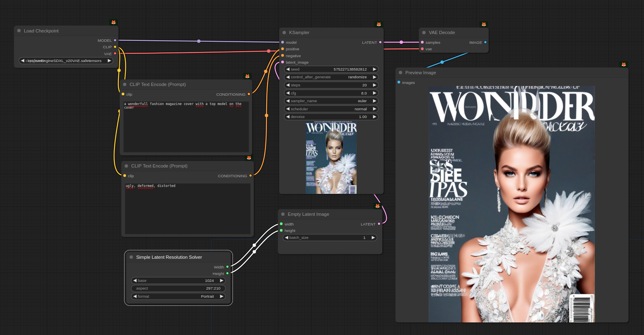Click the aspect 297:210 input field

click(x=178, y=288)
